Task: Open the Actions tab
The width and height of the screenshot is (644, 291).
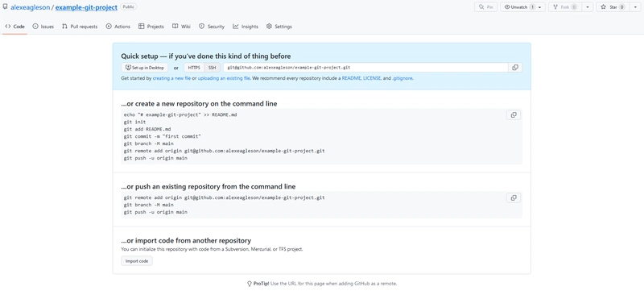Action: 118,27
